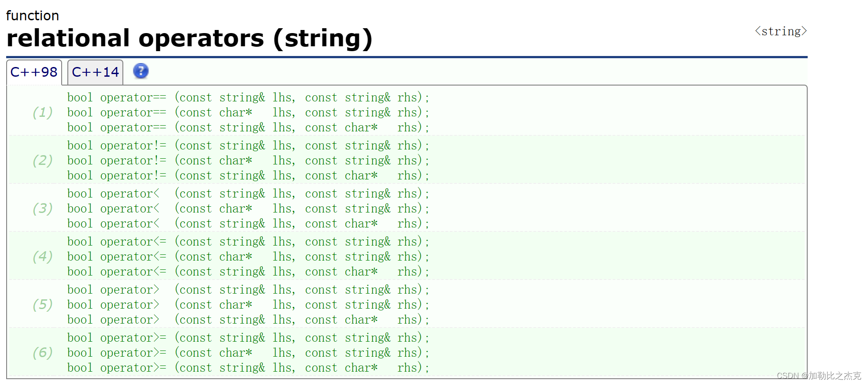The height and width of the screenshot is (384, 868).
Task: Click operator< with const char* lhs
Action: [x=248, y=209]
